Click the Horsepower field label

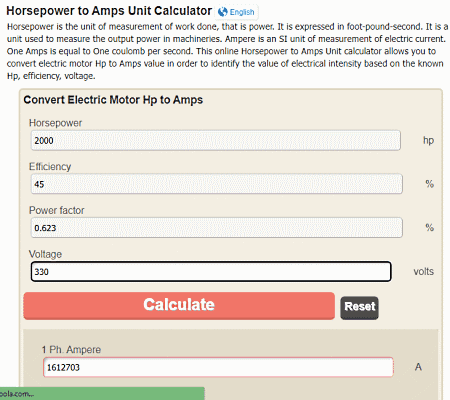pyautogui.click(x=55, y=123)
